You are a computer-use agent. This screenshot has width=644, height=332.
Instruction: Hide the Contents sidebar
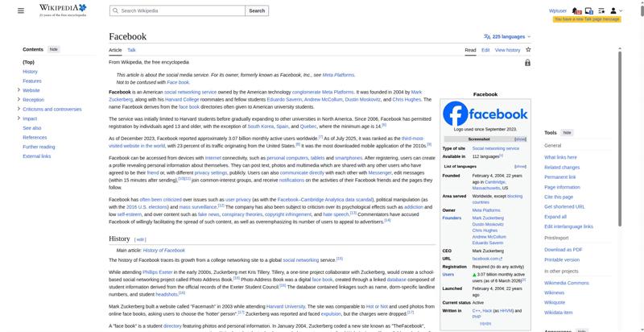pos(54,49)
